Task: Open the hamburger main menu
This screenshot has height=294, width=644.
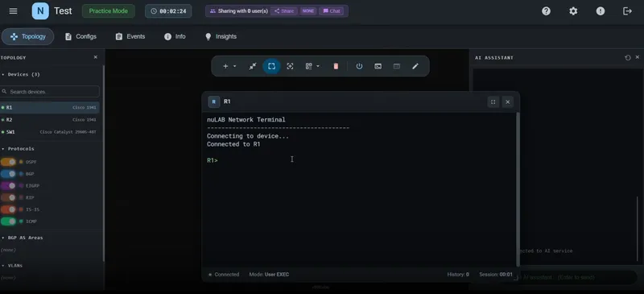Action: click(13, 11)
